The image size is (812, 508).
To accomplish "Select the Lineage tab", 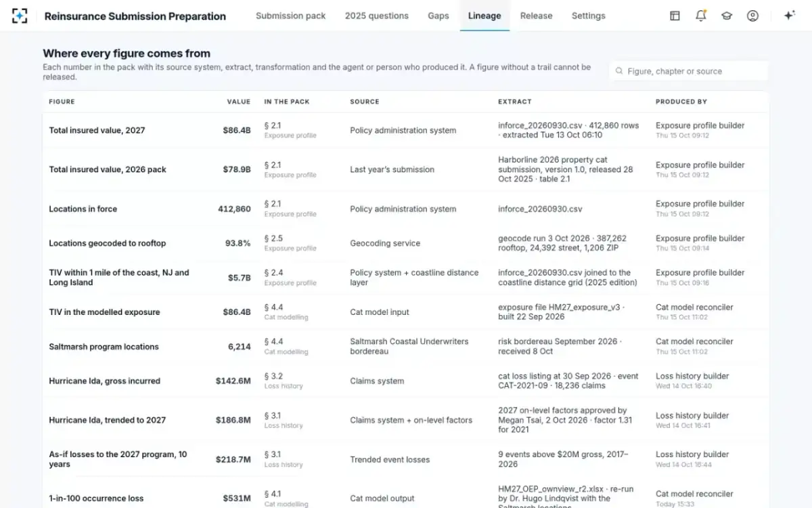I will (484, 16).
